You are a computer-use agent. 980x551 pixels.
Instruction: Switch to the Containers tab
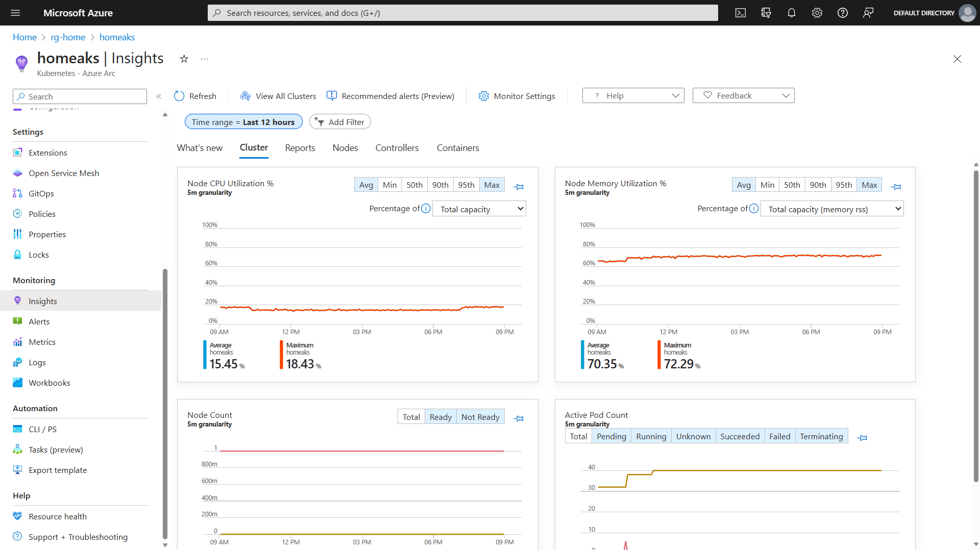coord(458,148)
